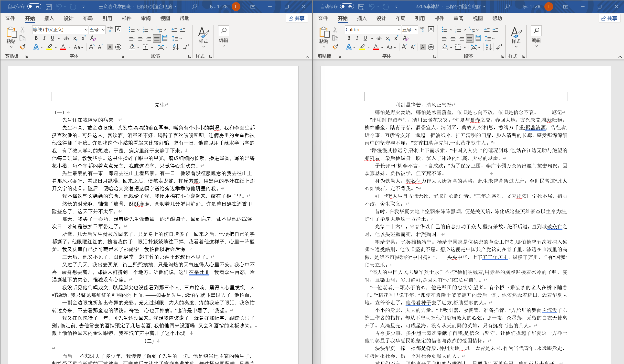This screenshot has width=624, height=364.
Task: Toggle Bold formatting in right window
Action: click(349, 38)
